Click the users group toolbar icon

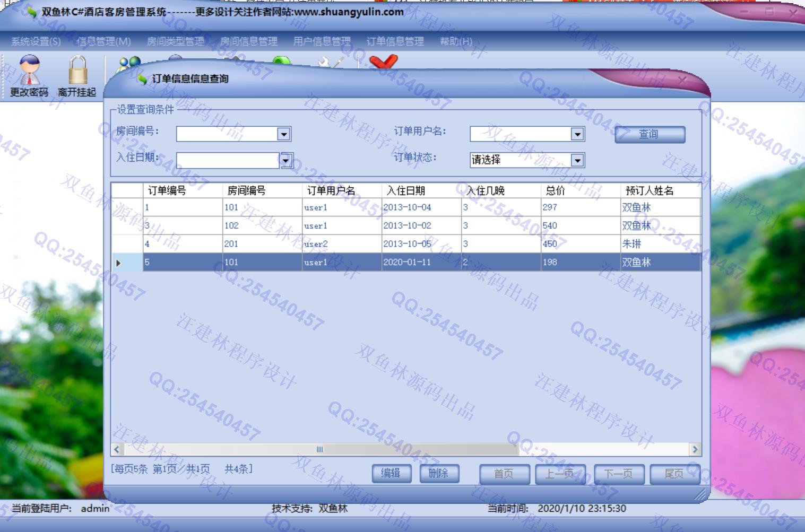click(x=129, y=64)
